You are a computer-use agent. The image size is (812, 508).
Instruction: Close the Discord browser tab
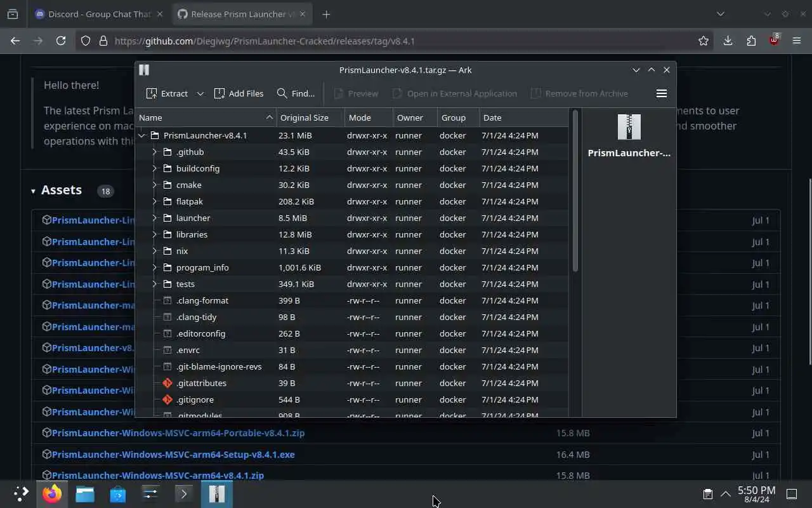click(159, 14)
